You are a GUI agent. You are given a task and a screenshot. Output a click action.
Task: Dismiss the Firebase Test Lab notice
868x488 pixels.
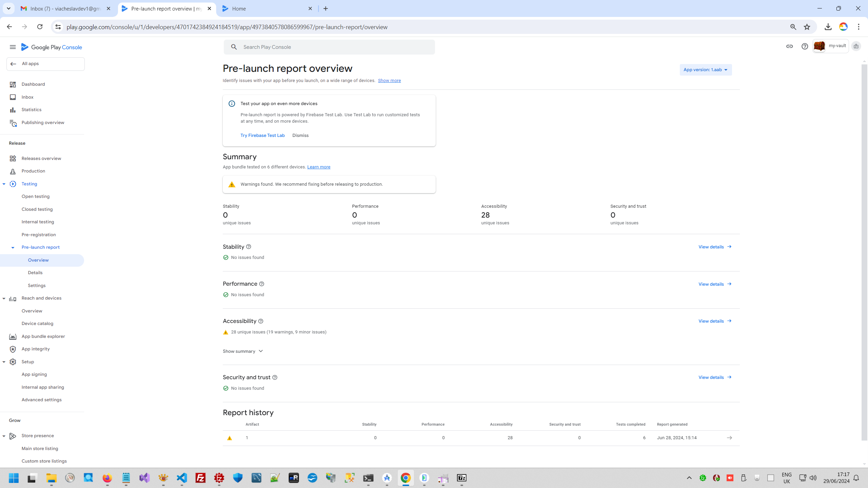(300, 135)
